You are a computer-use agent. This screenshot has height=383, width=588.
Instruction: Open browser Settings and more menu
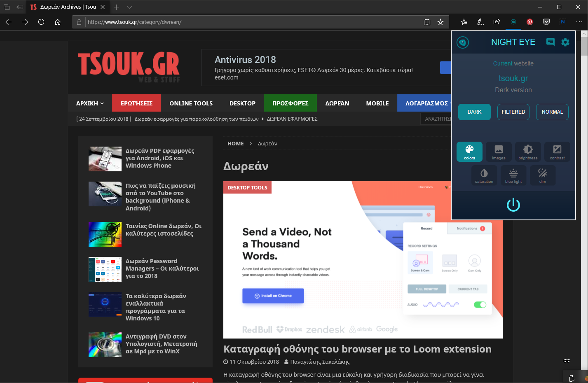coord(579,22)
